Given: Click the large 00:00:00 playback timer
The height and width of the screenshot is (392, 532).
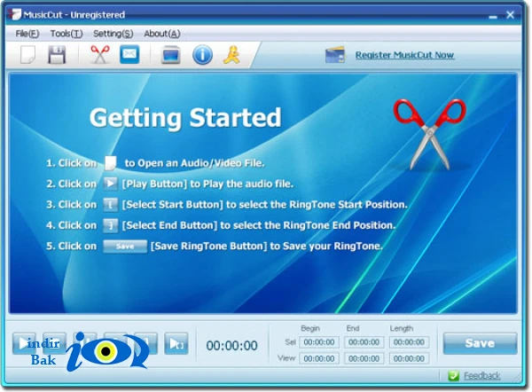Looking at the screenshot, I should coord(231,346).
